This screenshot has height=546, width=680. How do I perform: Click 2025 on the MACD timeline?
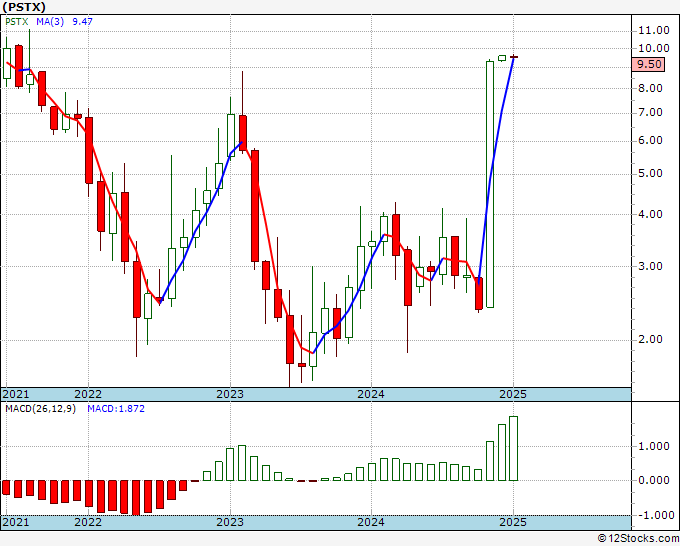click(513, 522)
